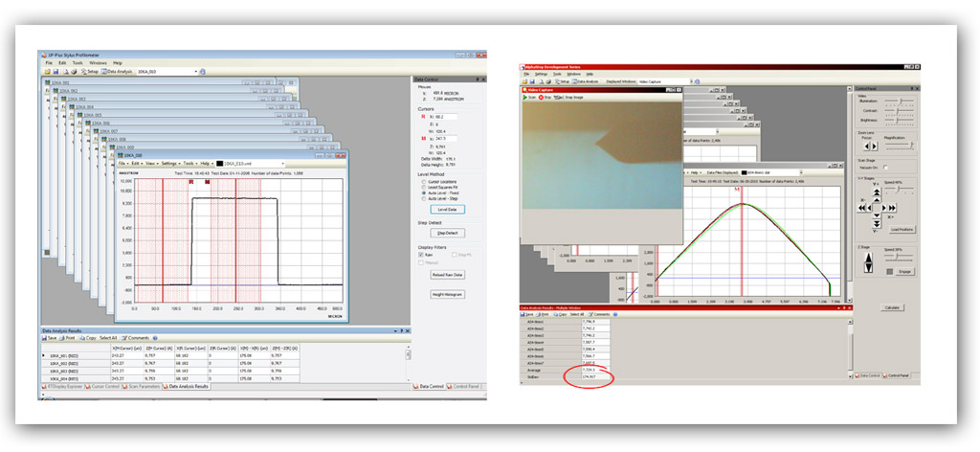Click blue help icon in XP-Plus results toolbar
This screenshot has height=452, width=980.
click(x=155, y=338)
